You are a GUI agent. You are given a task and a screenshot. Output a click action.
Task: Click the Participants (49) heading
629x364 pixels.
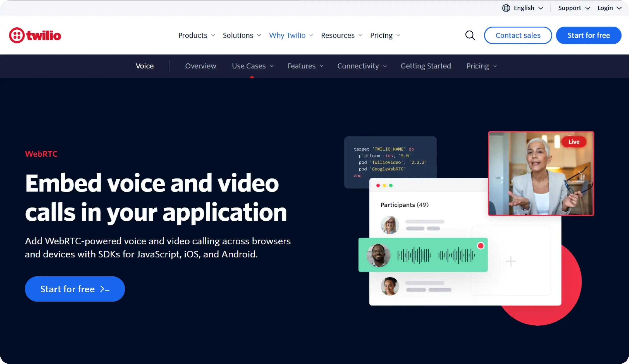404,205
